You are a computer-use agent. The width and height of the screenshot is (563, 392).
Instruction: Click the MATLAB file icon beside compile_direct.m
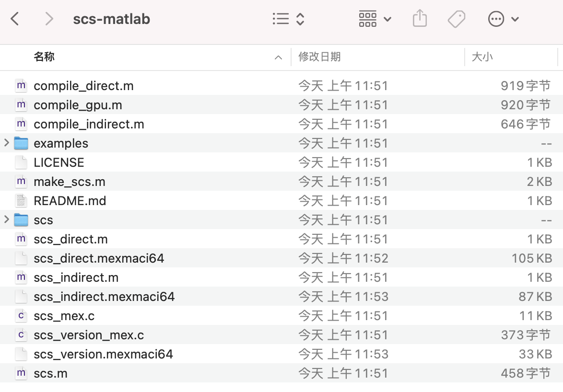(x=21, y=85)
